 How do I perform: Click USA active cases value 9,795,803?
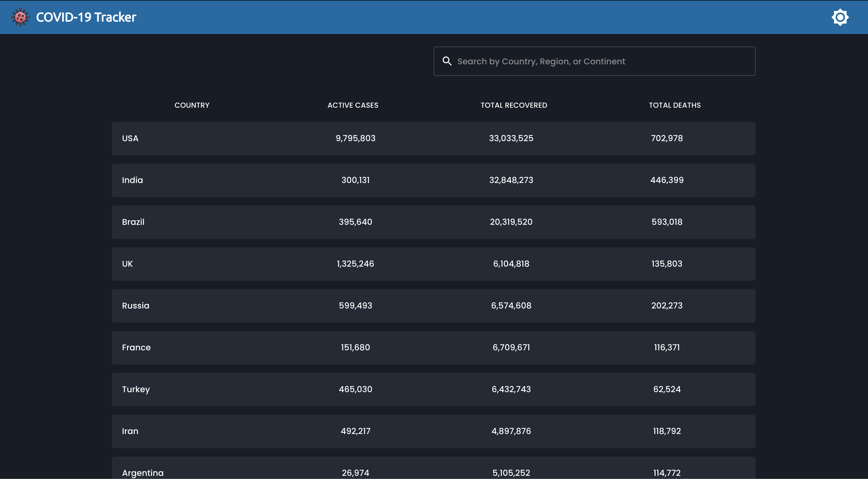click(x=355, y=138)
